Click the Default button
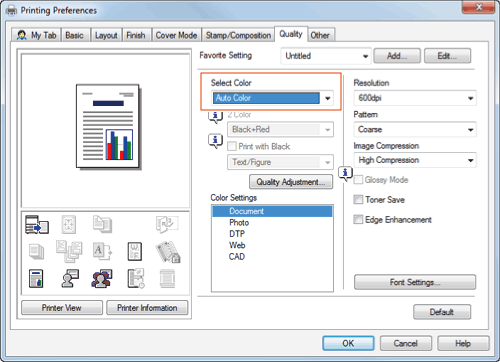 (442, 312)
